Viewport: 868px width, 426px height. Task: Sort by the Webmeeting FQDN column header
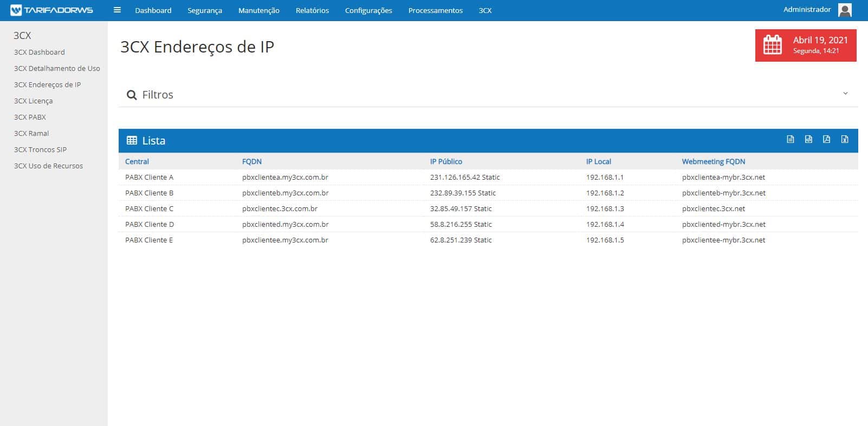tap(714, 161)
